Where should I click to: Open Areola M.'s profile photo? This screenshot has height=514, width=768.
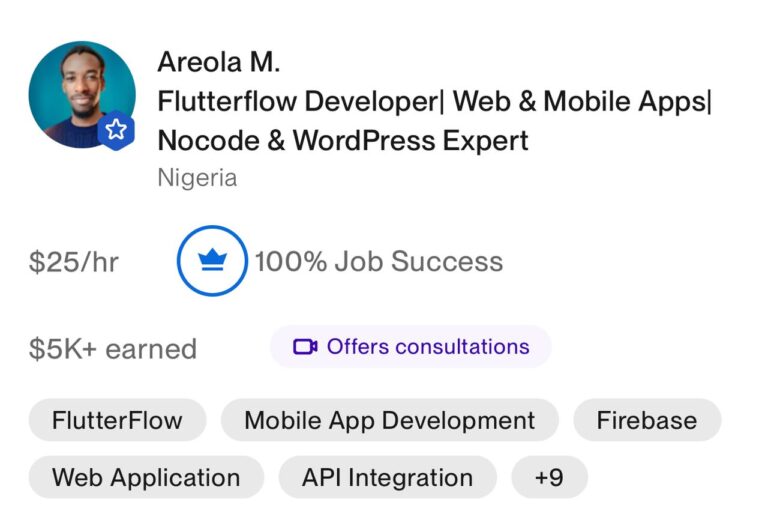pos(82,95)
